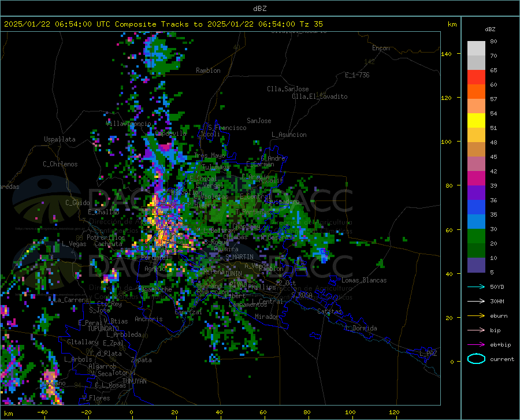Click the TUPUNGATO label
Screen dimensions: 520x420
[x=103, y=329]
